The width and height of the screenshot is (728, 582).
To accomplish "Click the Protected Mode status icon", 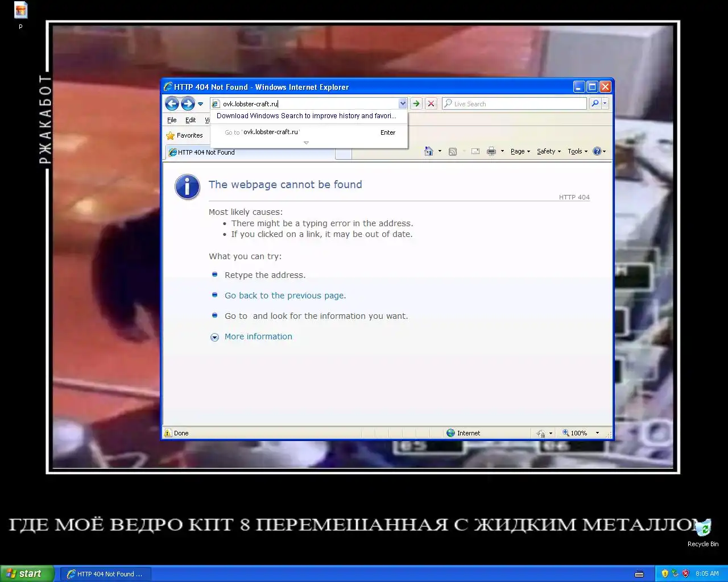I will (x=541, y=433).
